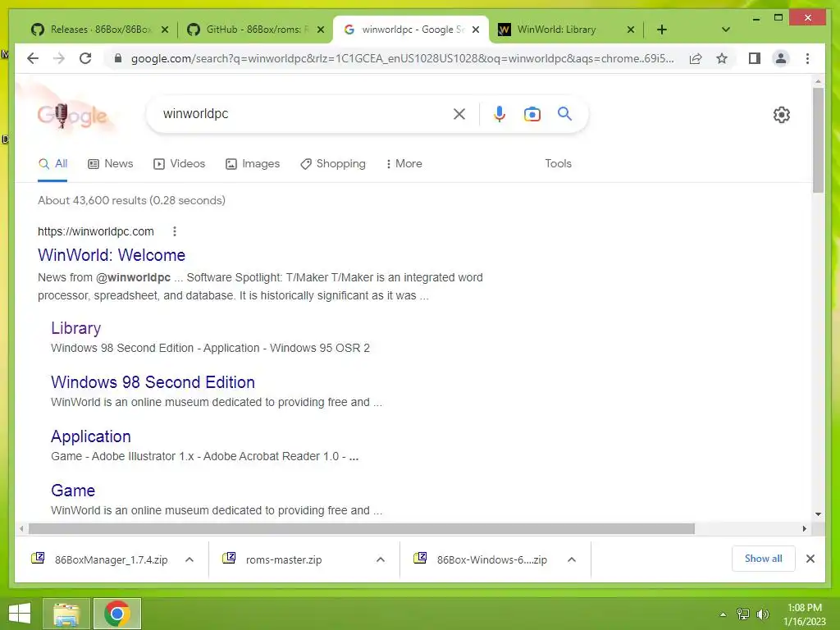The width and height of the screenshot is (840, 630).
Task: Expand options for 86Box-Windows-6....zip download
Action: (x=572, y=559)
